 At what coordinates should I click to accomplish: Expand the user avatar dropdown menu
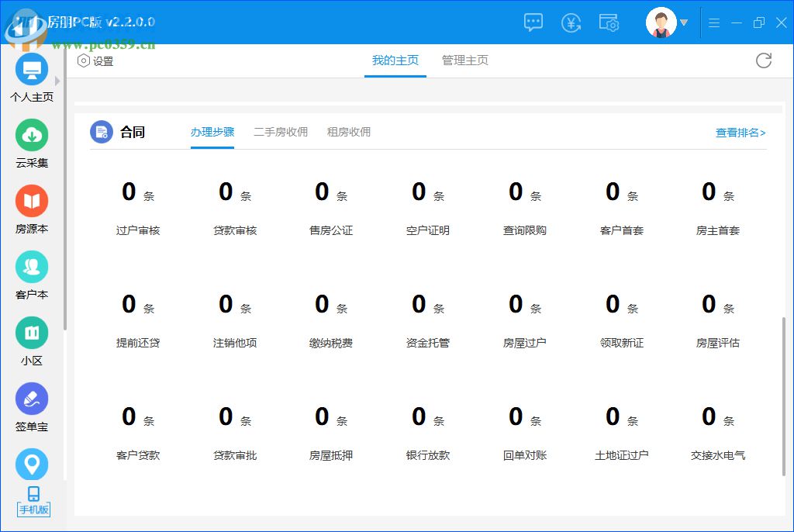click(681, 22)
